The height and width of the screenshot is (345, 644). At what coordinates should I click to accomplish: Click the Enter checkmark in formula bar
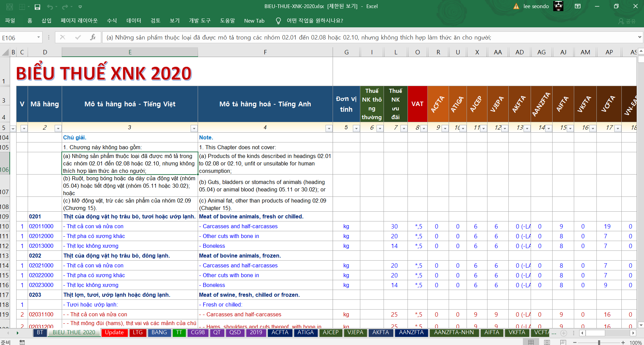click(x=78, y=37)
